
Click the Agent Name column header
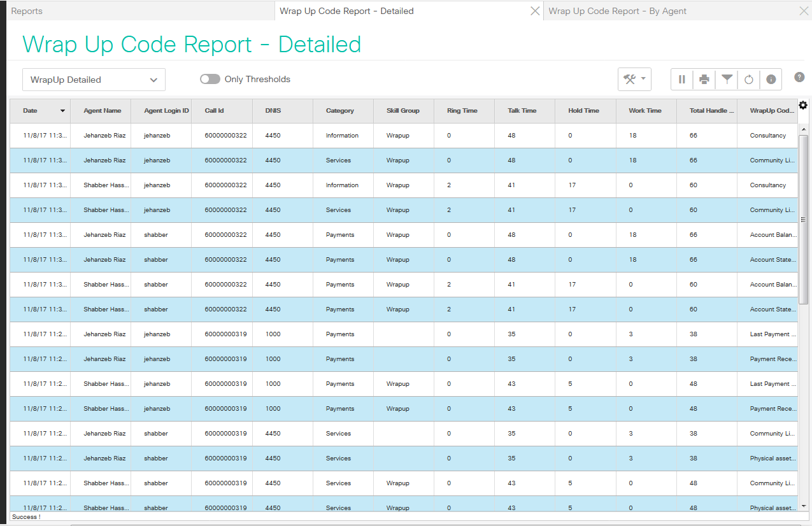(102, 111)
